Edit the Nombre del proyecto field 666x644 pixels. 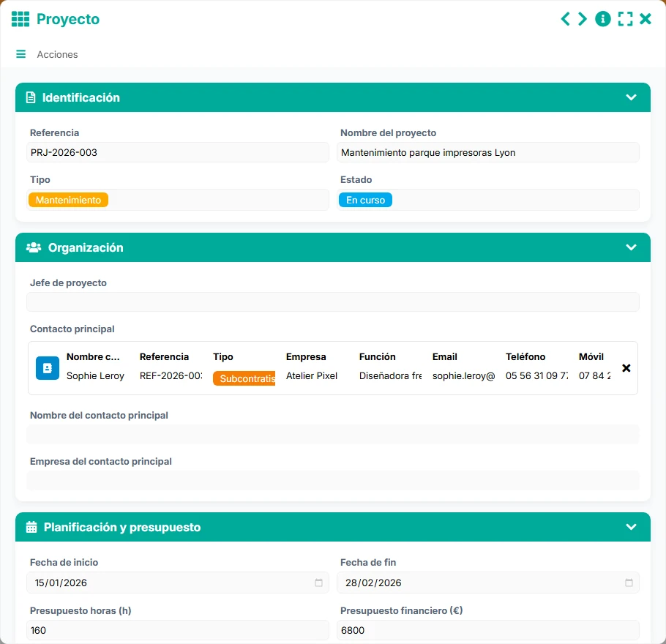click(488, 152)
